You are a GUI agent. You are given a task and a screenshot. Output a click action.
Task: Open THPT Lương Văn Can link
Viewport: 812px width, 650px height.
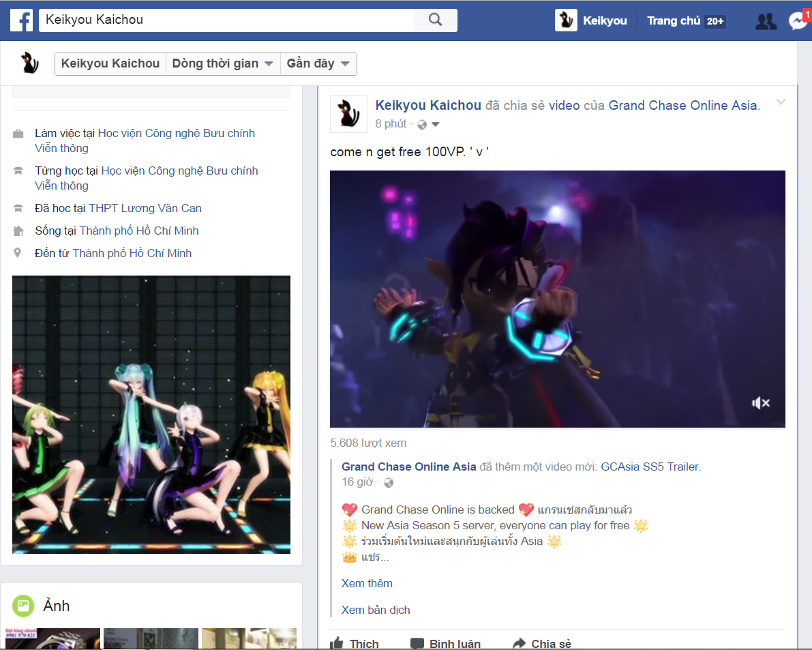pos(145,208)
